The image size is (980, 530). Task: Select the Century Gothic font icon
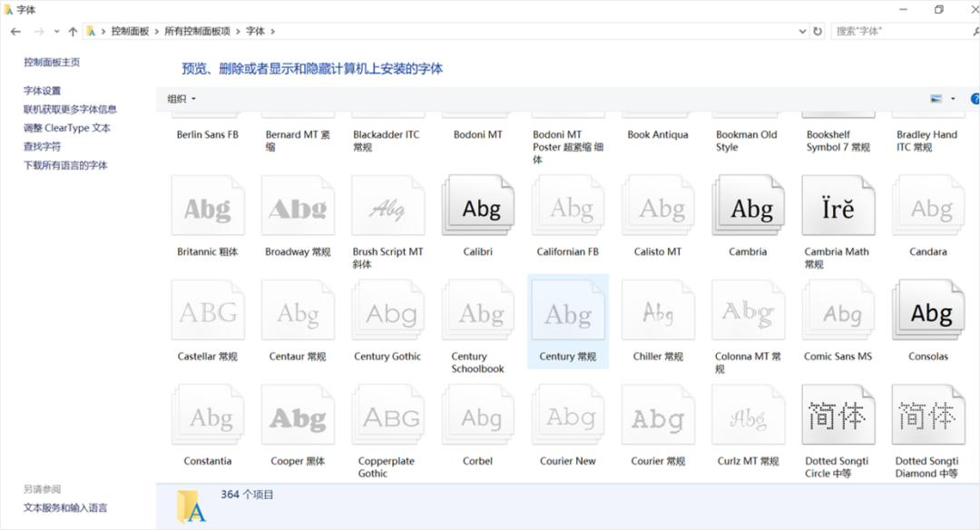click(x=387, y=310)
